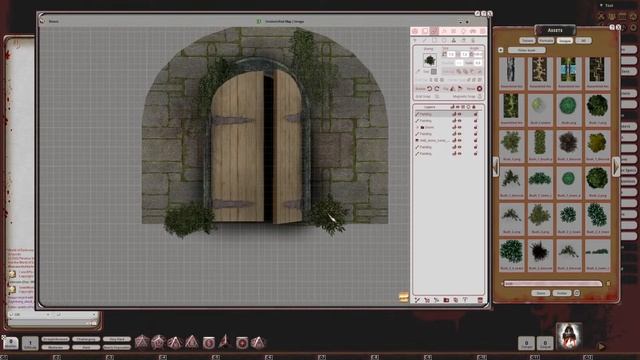The height and width of the screenshot is (360, 640).
Task: Click the square-shaped d6 die
Action: pos(209,342)
